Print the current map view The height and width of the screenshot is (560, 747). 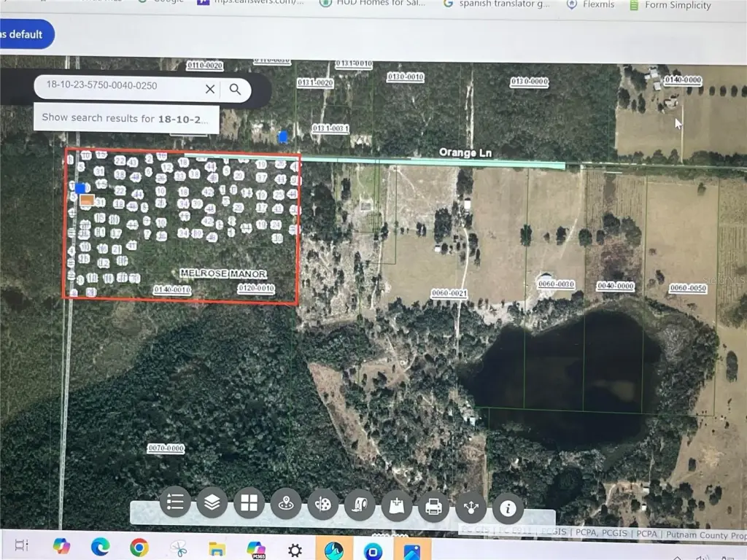coord(433,506)
